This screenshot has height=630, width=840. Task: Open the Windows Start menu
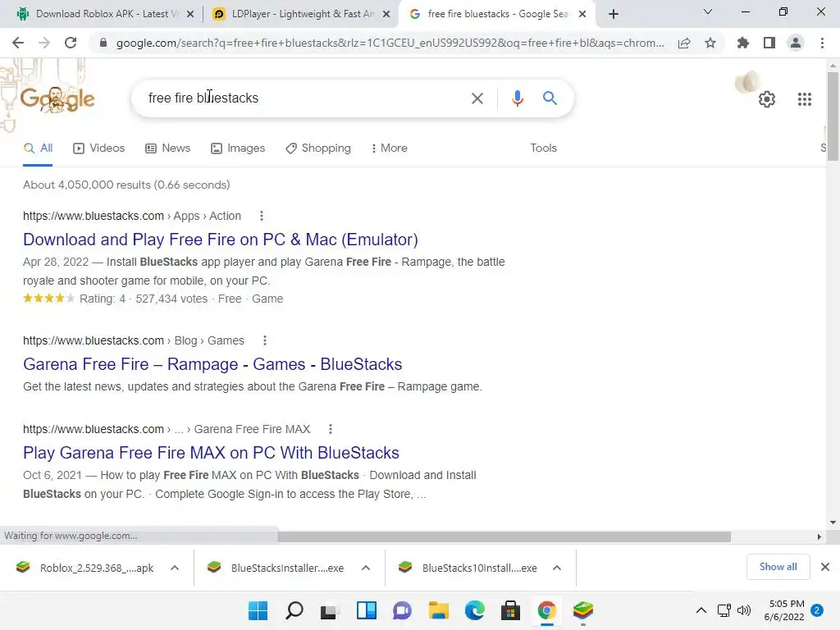tap(258, 610)
